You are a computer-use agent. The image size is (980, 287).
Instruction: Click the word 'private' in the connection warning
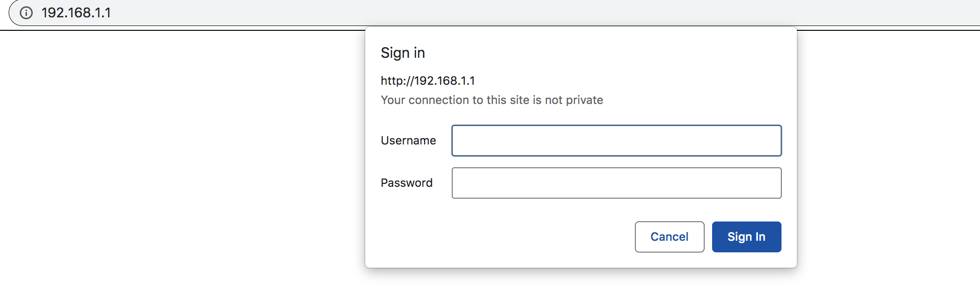(x=584, y=100)
